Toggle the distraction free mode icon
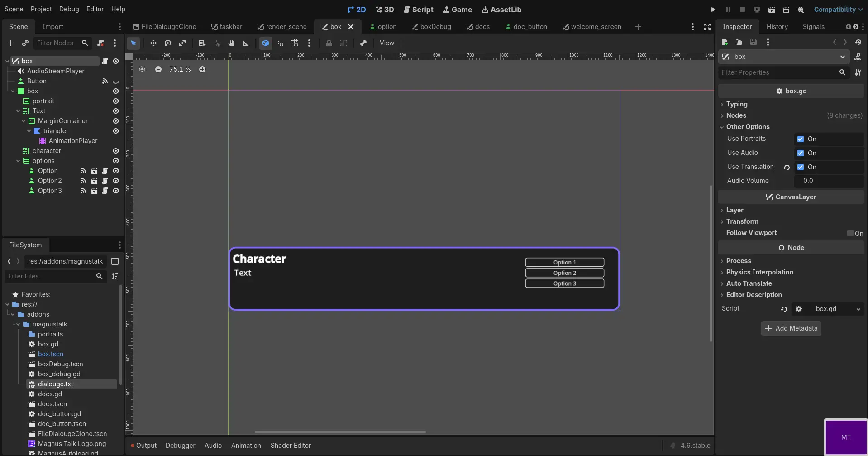Viewport: 868px width, 456px height. coord(707,27)
